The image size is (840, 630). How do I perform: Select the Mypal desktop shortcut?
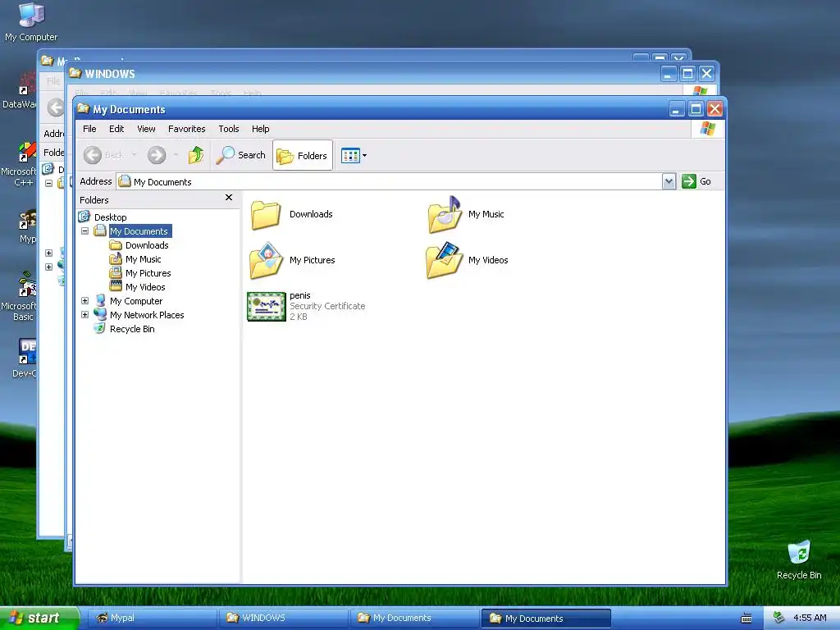point(27,227)
